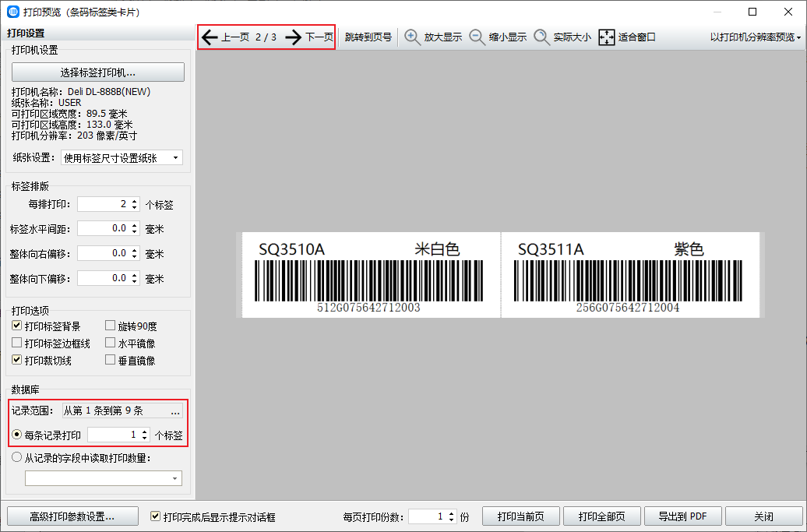The image size is (807, 532).
Task: Increase overall downward offset
Action: (x=134, y=275)
